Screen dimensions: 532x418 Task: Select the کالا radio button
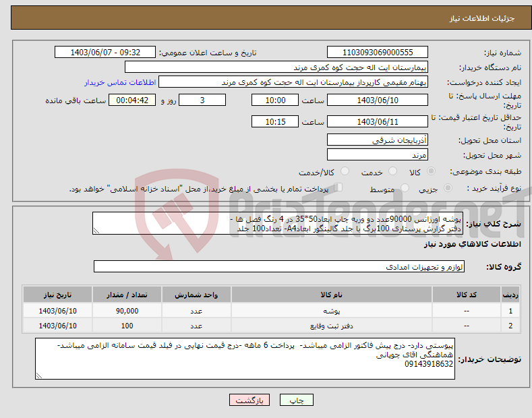pos(431,171)
